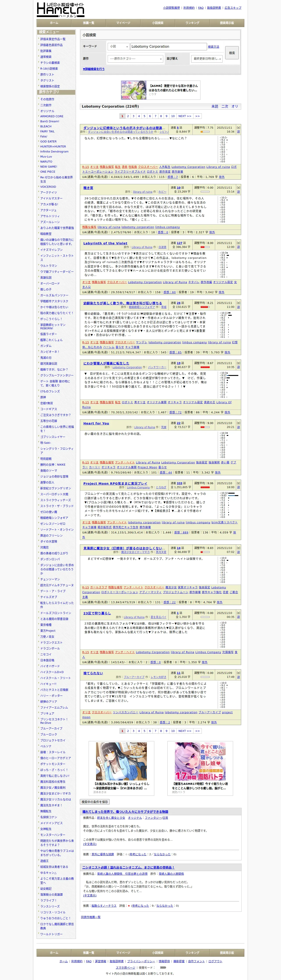Click 除外 for Heart for You
The height and width of the screenshot is (980, 281).
tap(217, 473)
